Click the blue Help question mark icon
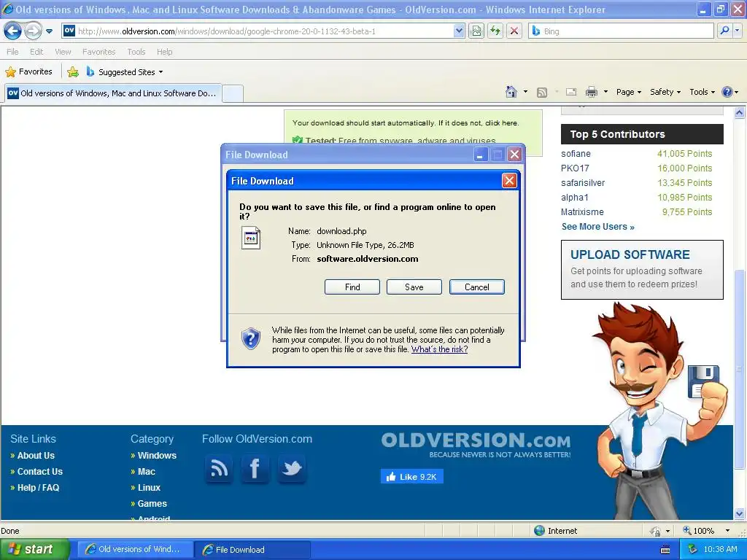 click(x=727, y=92)
